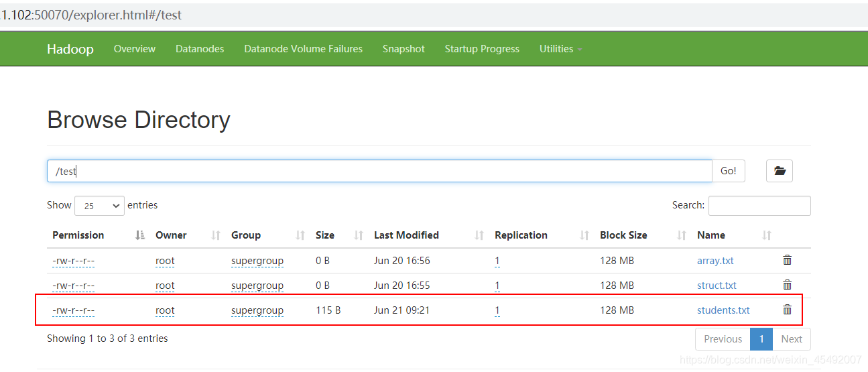Screen dimensions: 868x372
Task: Edit replication value of array.txt
Action: tap(497, 261)
